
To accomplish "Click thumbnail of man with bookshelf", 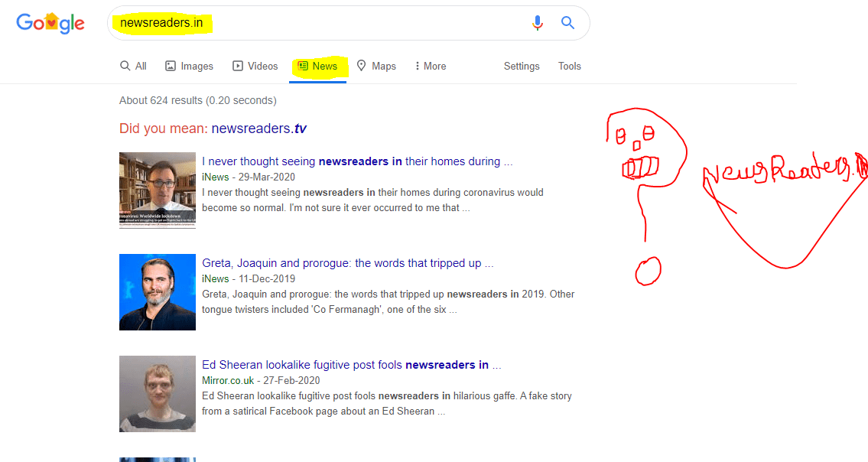I will (158, 190).
